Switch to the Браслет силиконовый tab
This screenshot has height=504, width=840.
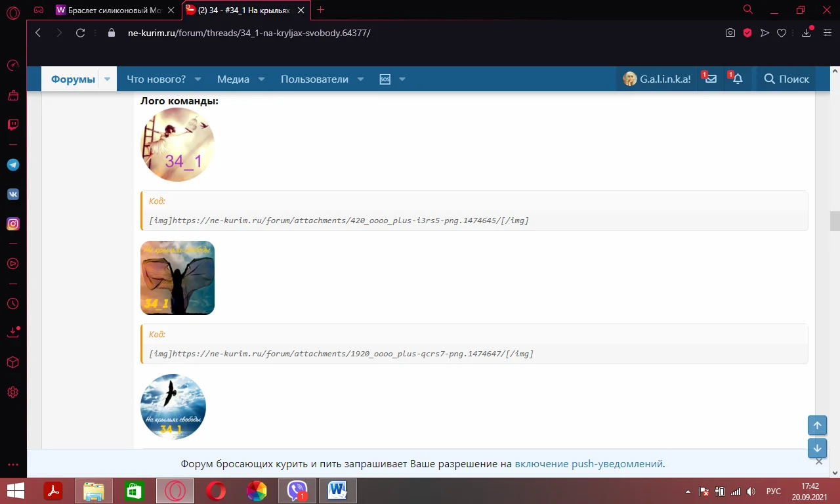click(x=115, y=10)
